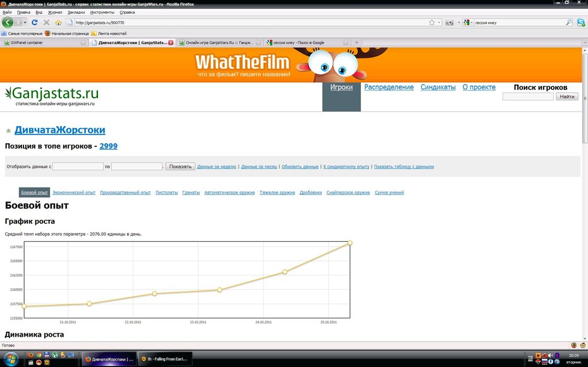Click the Найти search button

(567, 97)
